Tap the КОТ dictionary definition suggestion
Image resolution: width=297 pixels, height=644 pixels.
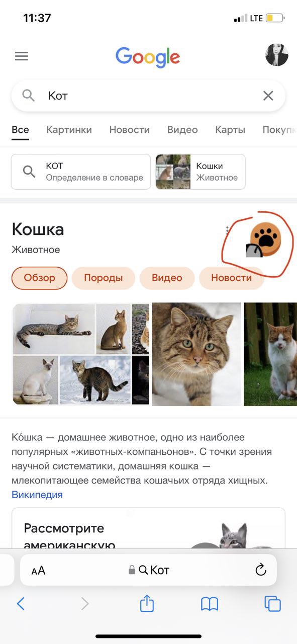81,172
